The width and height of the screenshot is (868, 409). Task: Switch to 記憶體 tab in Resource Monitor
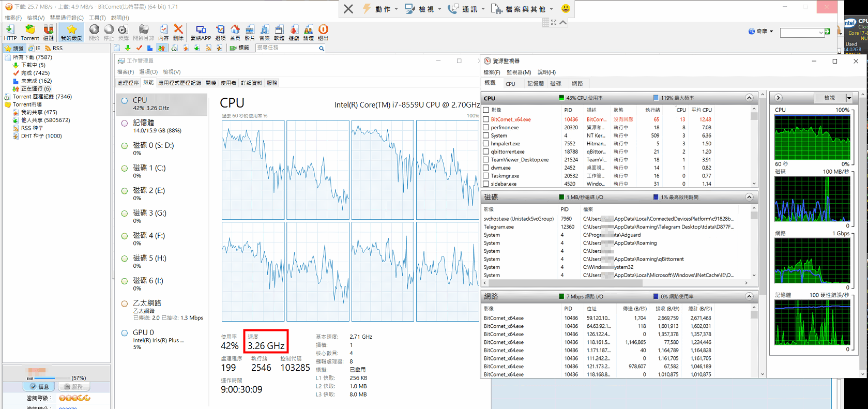click(x=536, y=84)
